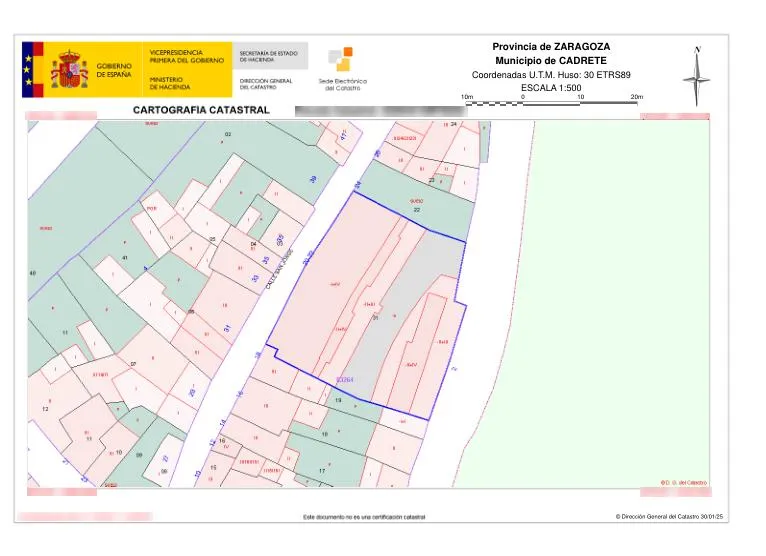Click parcel number 22 on the map
Viewport: 766px width, 556px height.
coord(417,210)
